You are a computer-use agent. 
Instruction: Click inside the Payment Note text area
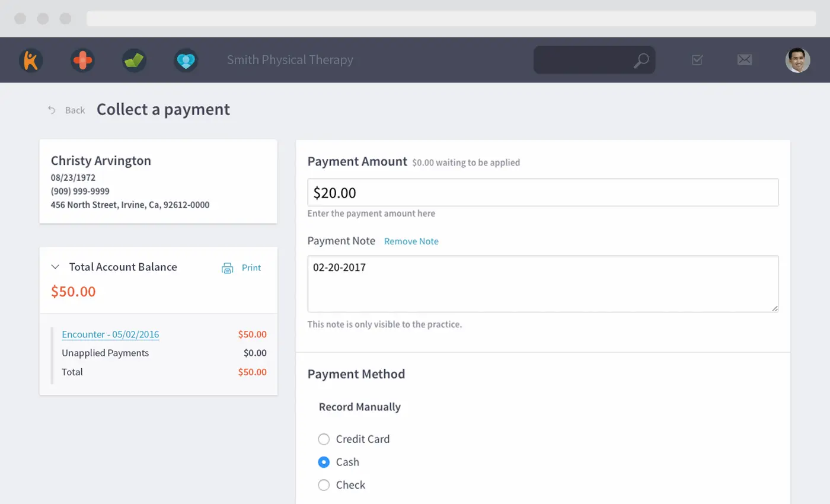542,284
